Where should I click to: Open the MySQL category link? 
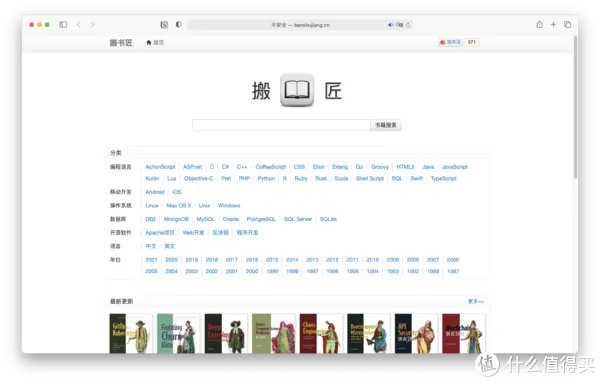[x=205, y=219]
